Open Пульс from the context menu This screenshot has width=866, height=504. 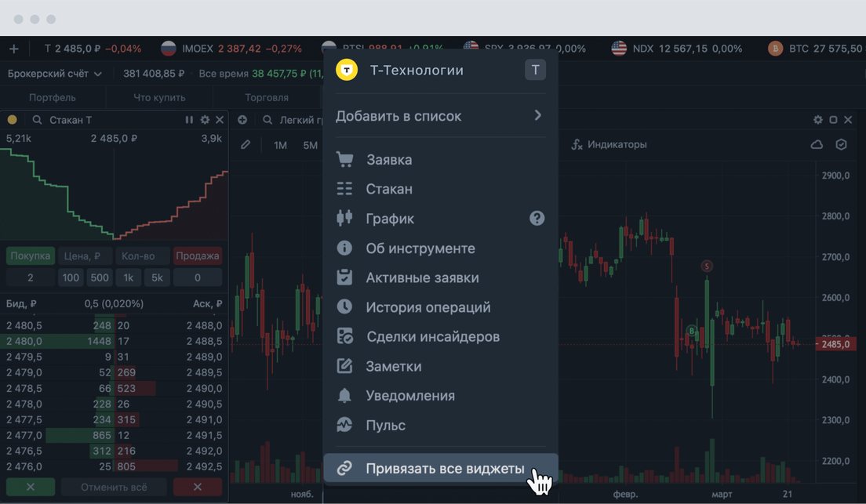coord(440,425)
